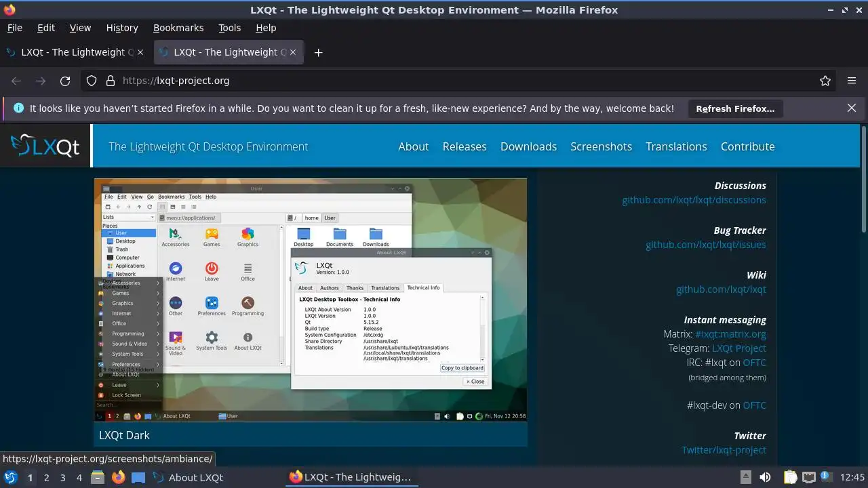Click Refresh Firefox button
This screenshot has width=868, height=488.
coord(735,108)
